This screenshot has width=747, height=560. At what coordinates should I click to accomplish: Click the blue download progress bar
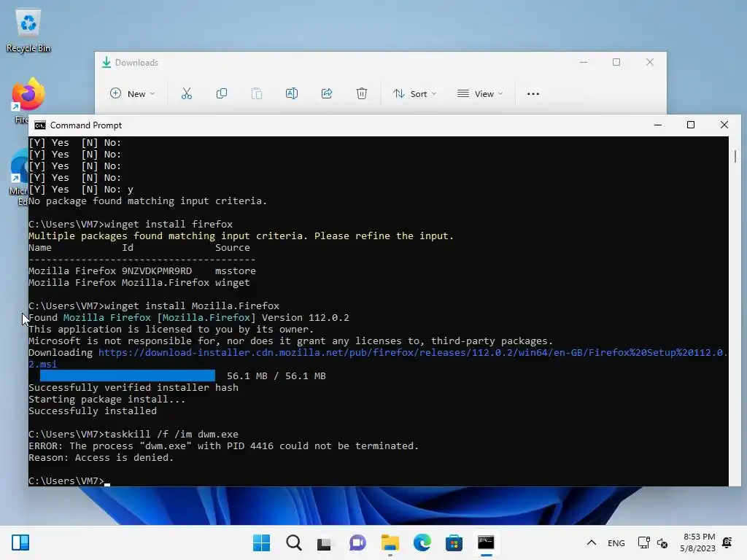(x=127, y=376)
